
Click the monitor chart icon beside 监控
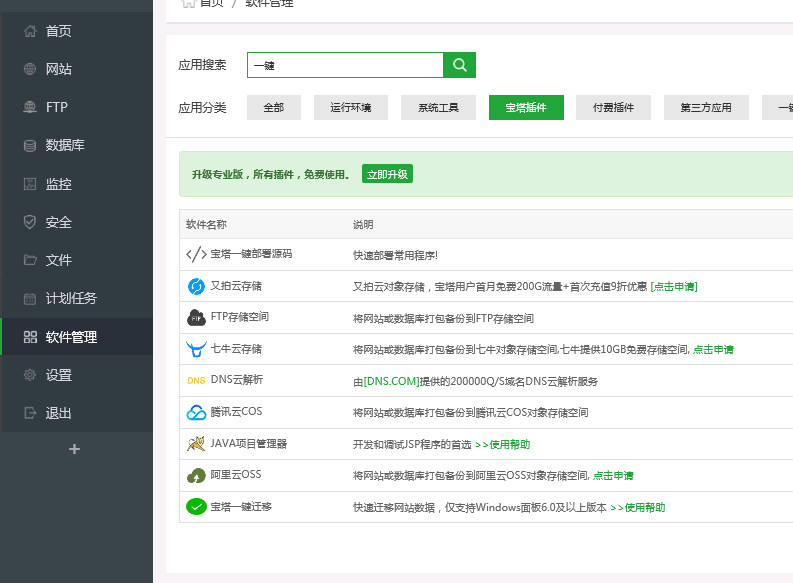click(30, 184)
